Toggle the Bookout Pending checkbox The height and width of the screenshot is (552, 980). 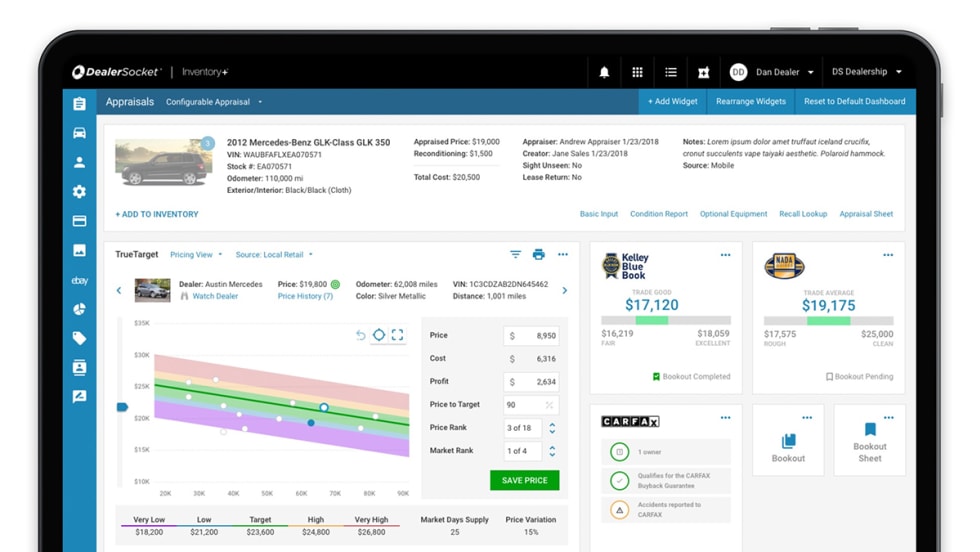tap(829, 377)
